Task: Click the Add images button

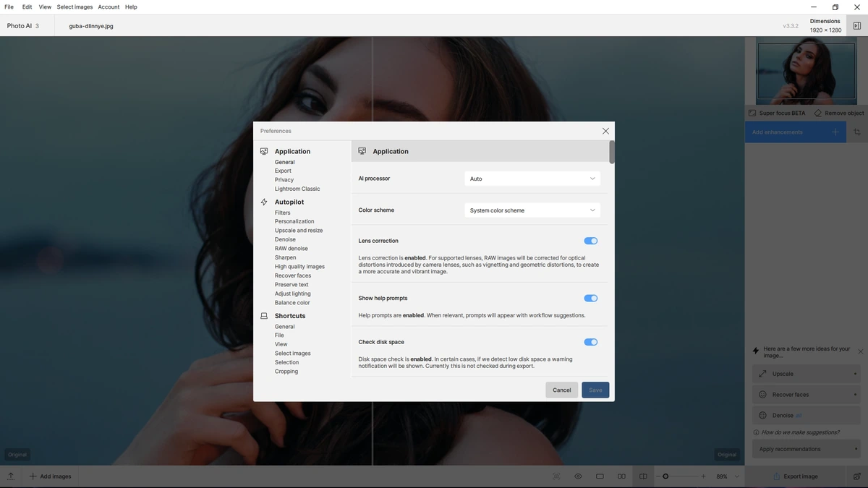Action: (x=50, y=476)
